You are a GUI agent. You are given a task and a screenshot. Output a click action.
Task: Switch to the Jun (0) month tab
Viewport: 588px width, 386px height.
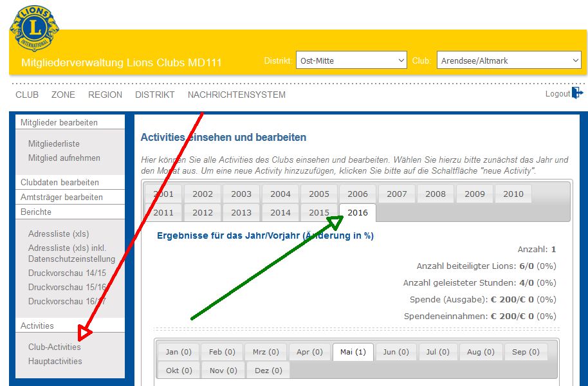pos(396,352)
